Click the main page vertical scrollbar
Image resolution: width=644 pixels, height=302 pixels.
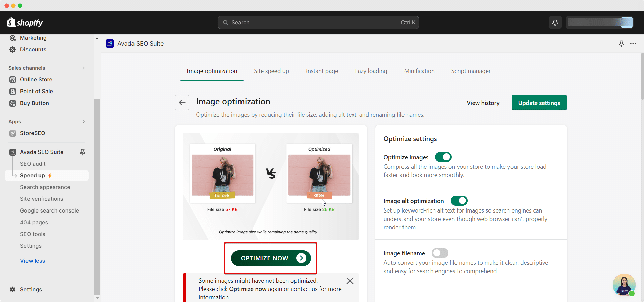[642, 76]
